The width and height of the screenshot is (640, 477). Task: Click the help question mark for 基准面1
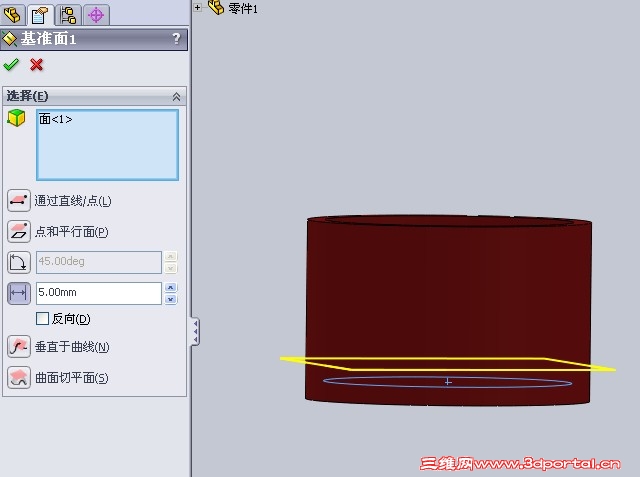(x=176, y=39)
